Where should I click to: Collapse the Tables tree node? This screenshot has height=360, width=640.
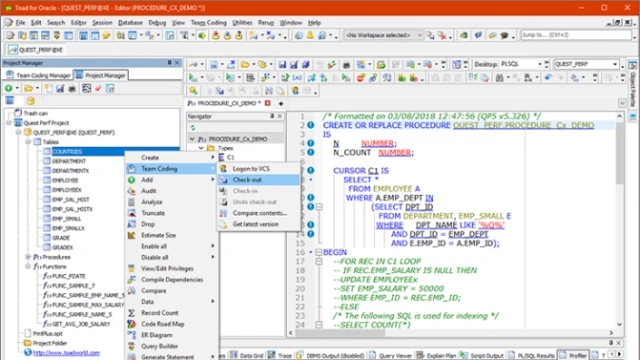coord(28,142)
